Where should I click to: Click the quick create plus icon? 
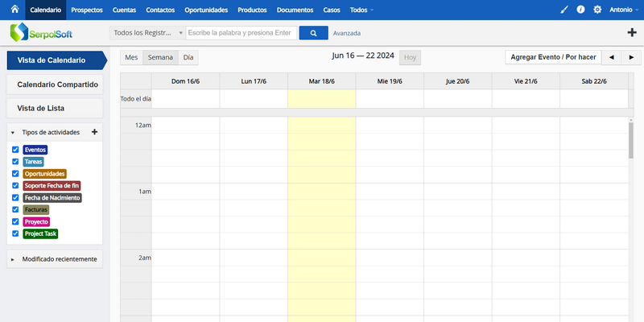click(632, 33)
